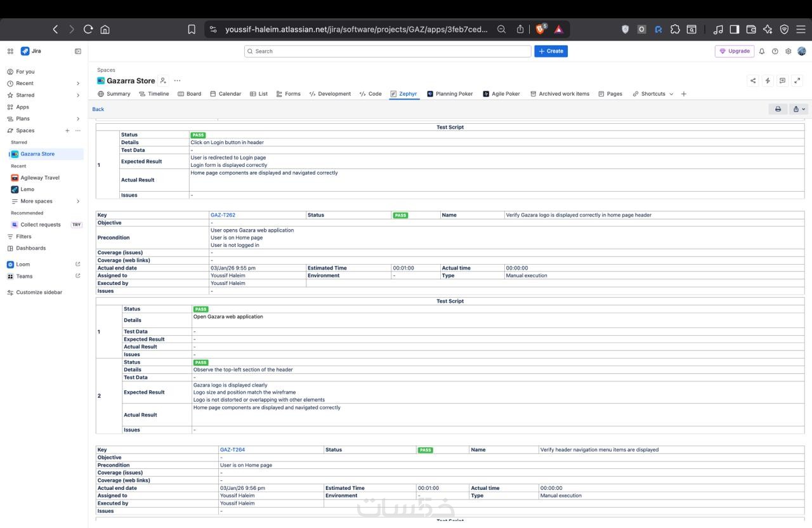Open the Shortcuts dropdown
This screenshot has height=528, width=812.
pos(653,94)
